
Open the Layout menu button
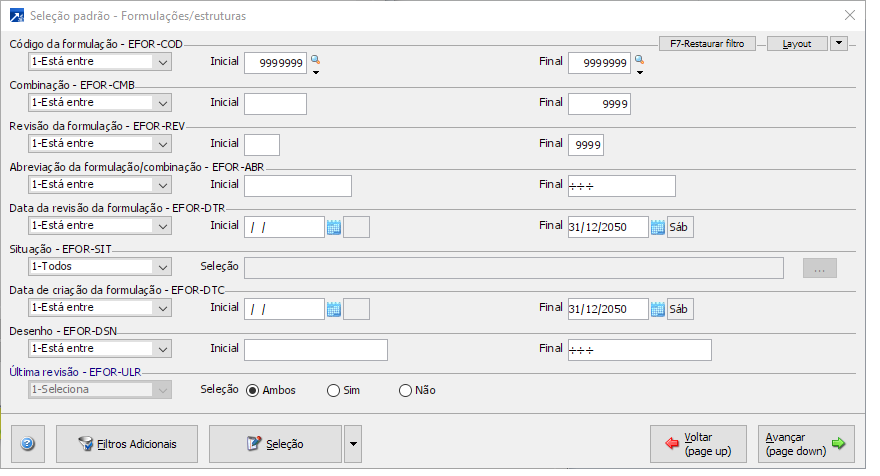click(797, 44)
